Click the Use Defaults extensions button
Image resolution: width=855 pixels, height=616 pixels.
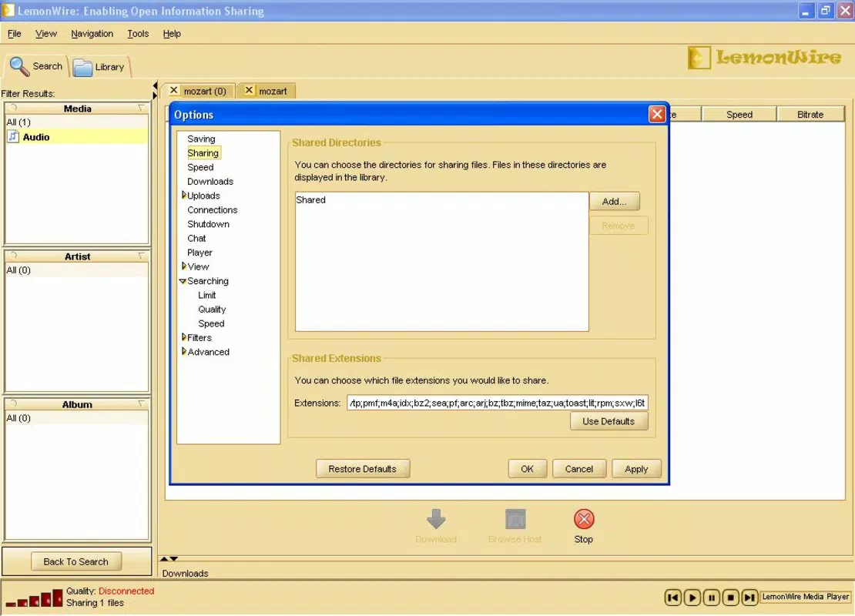[609, 421]
